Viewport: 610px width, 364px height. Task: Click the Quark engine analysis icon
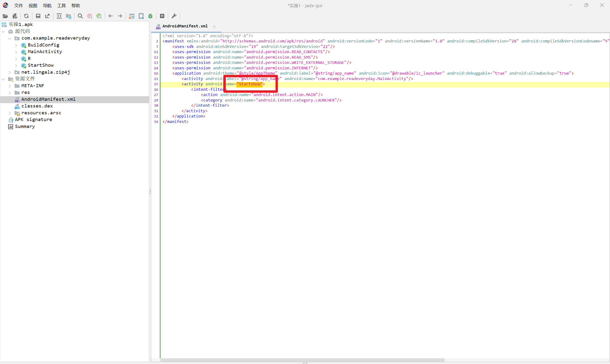141,16
